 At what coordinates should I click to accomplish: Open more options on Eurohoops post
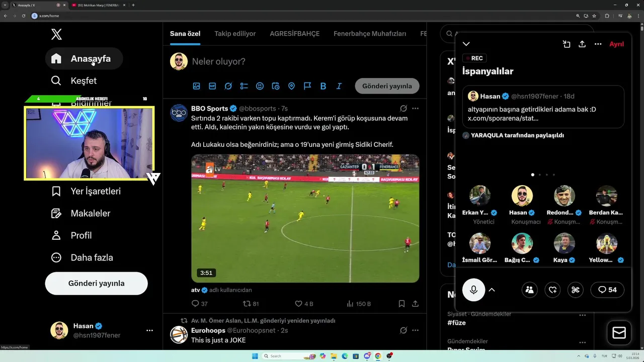[x=415, y=330]
